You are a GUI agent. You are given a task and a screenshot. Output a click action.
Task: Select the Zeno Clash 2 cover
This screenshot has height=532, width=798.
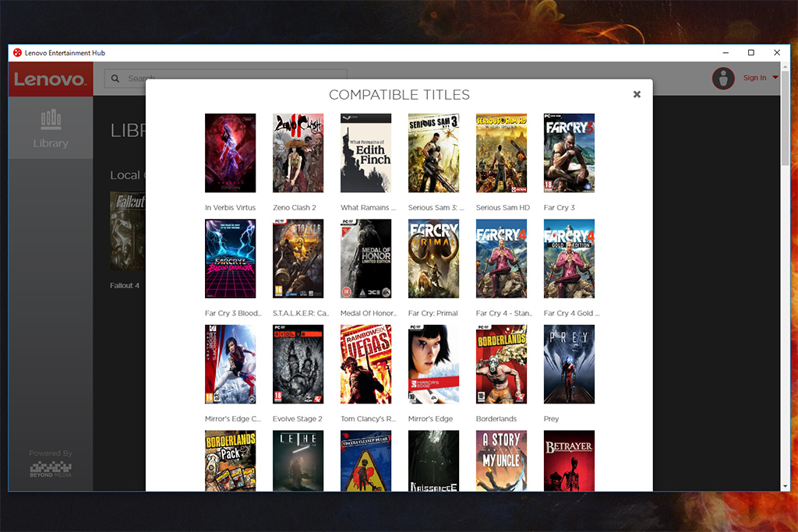[x=298, y=153]
